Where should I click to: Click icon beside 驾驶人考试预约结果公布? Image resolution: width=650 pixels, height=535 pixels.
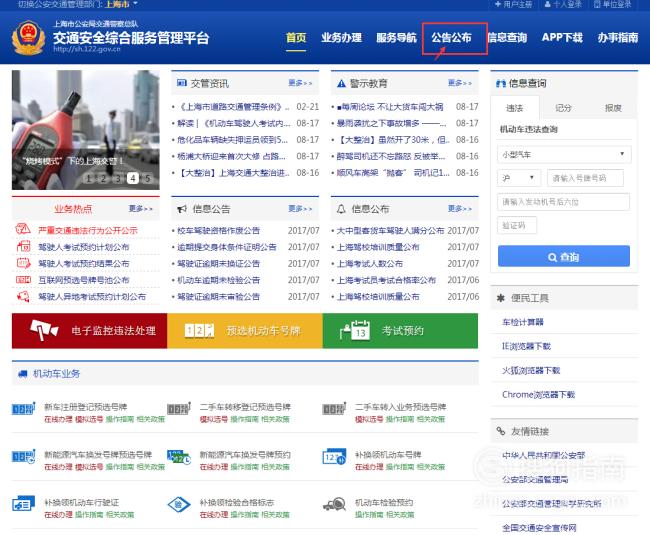[x=23, y=263]
